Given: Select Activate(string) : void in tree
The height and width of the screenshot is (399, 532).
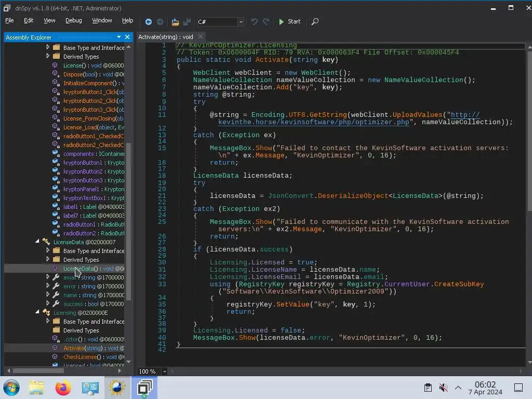Looking at the screenshot, I should pyautogui.click(x=94, y=348).
